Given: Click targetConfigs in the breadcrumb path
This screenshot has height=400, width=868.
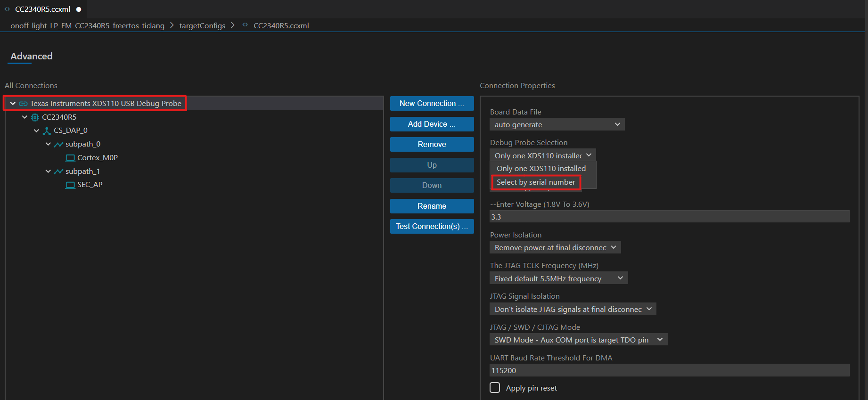Looking at the screenshot, I should tap(202, 25).
